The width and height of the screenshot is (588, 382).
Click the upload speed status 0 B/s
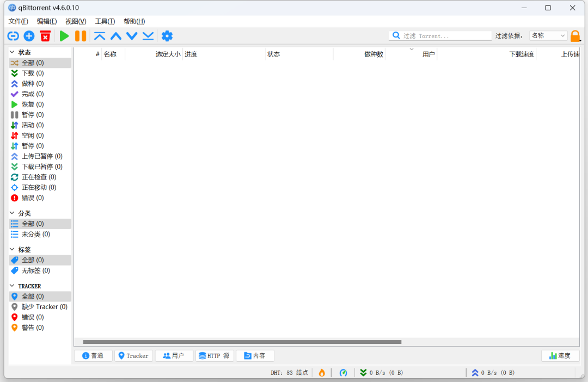point(493,373)
